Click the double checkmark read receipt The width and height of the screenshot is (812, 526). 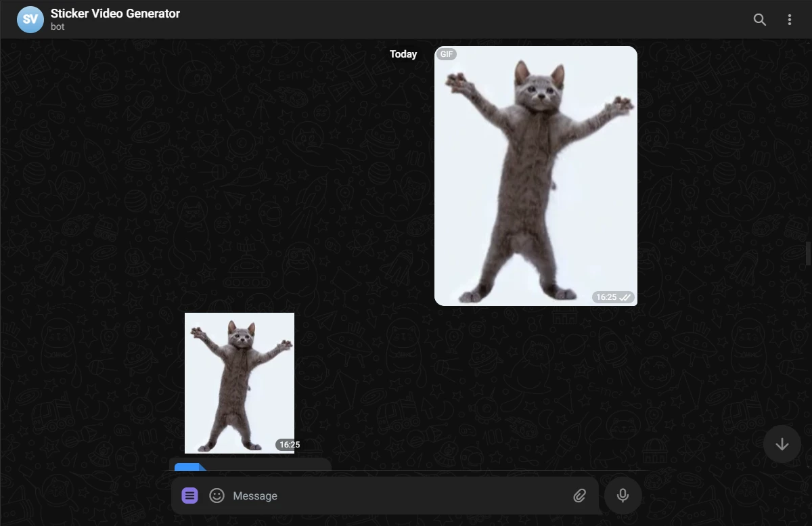[625, 297]
